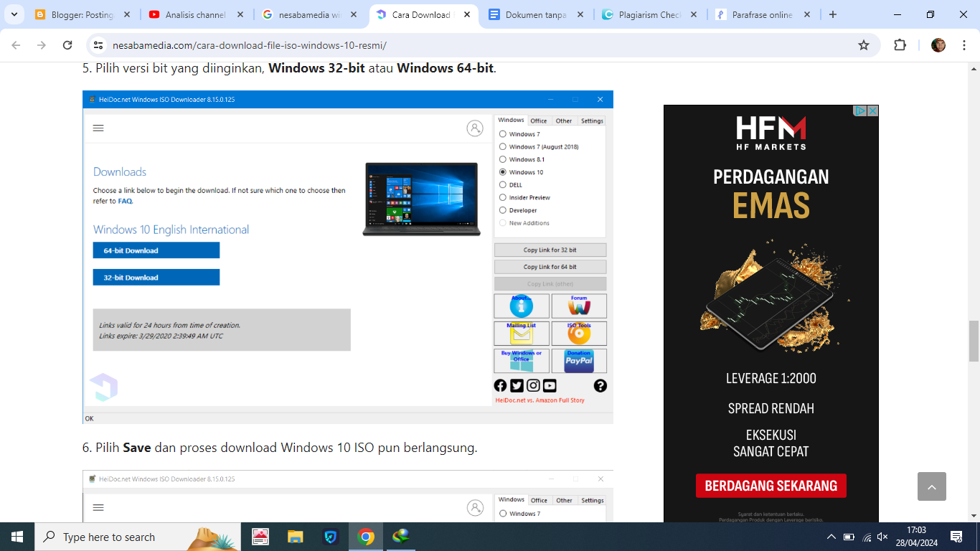Select the Developer radio option

point(503,210)
